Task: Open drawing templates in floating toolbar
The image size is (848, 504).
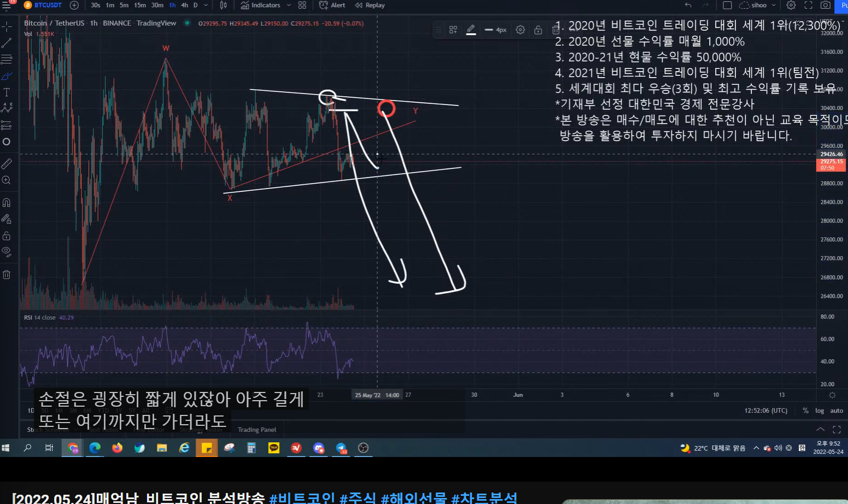Action: coord(453,30)
